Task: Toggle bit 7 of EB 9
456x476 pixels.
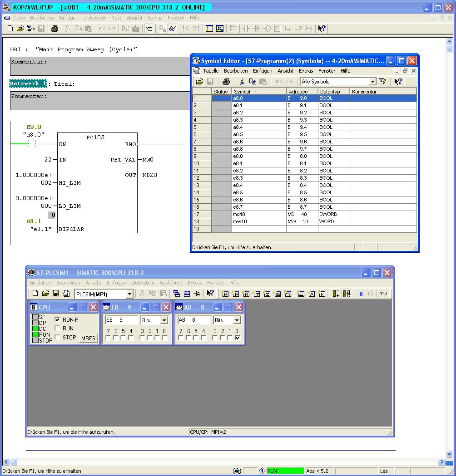Action: [108, 338]
